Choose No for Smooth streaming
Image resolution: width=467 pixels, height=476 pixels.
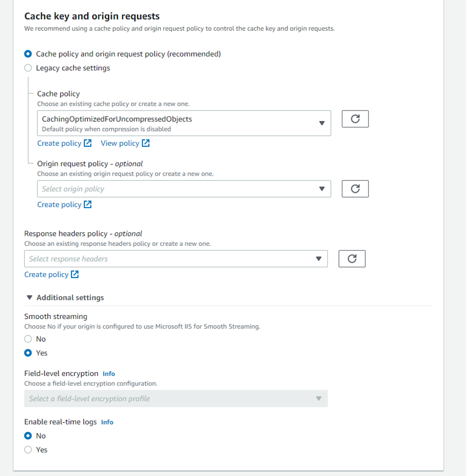(27, 339)
